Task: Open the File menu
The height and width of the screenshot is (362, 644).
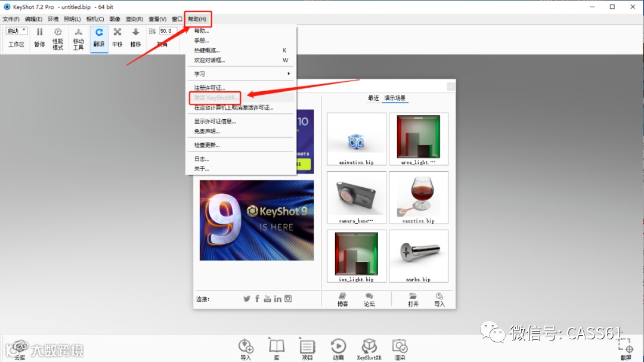Action: pyautogui.click(x=11, y=19)
